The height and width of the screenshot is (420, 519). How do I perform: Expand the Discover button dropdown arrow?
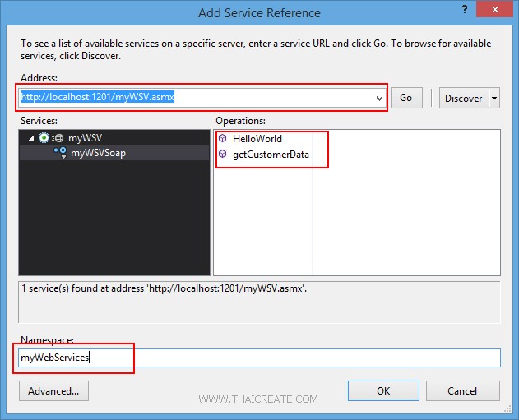click(494, 98)
